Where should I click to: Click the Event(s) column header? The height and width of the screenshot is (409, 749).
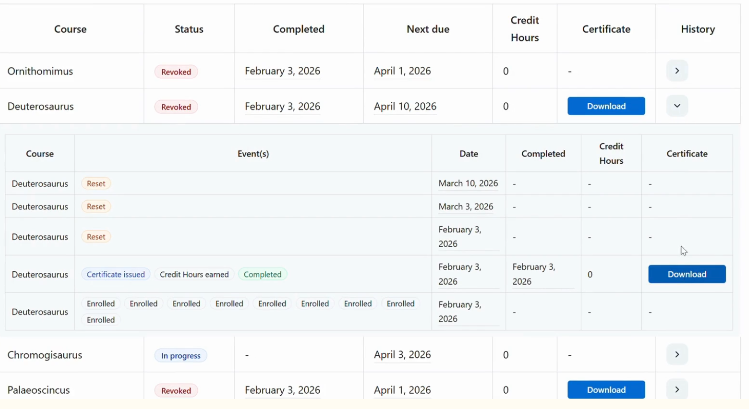[x=252, y=154]
